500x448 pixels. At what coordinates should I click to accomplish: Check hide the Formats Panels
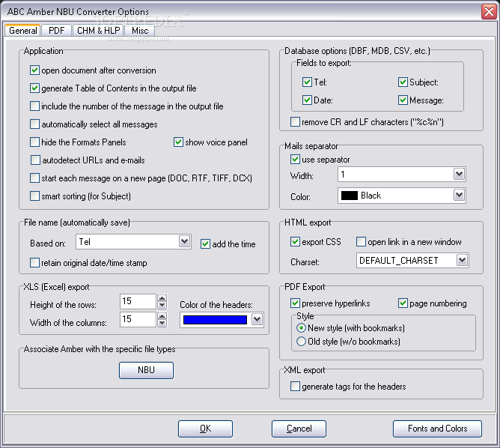point(34,142)
